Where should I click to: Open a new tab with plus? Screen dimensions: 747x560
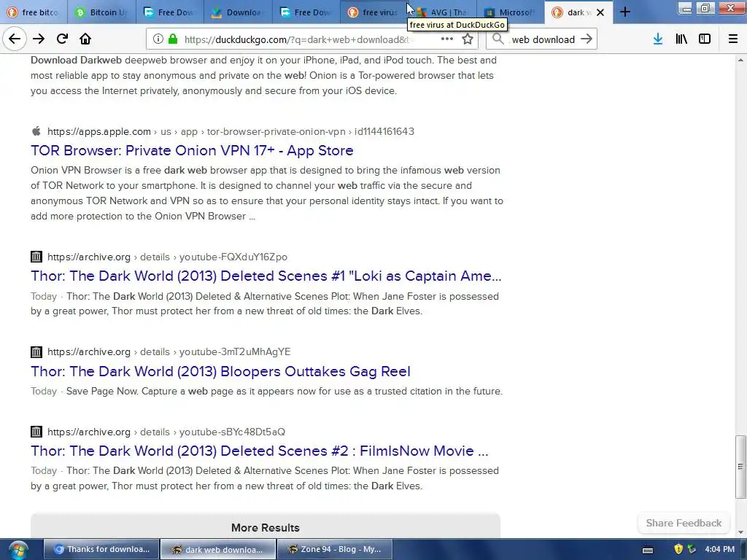(x=625, y=12)
